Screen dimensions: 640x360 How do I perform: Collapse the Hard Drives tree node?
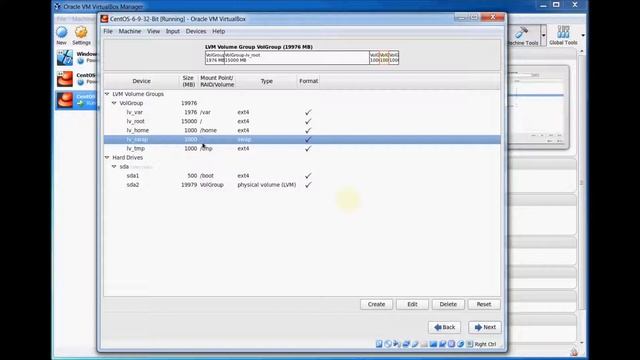[x=107, y=157]
